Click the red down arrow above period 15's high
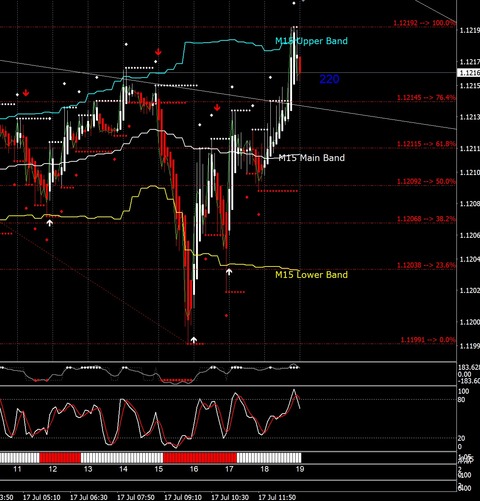Viewport: 480px width, 501px height. (158, 52)
